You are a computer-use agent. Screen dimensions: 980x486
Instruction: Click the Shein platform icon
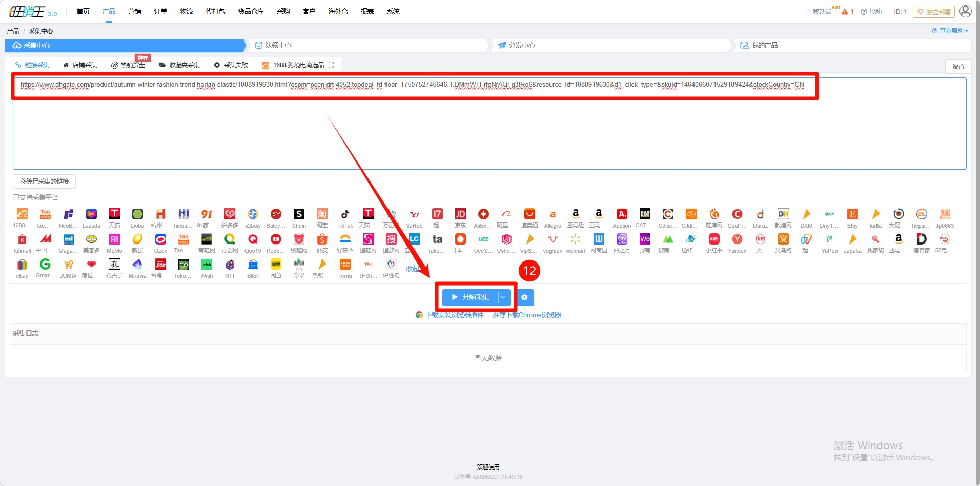[x=299, y=214]
